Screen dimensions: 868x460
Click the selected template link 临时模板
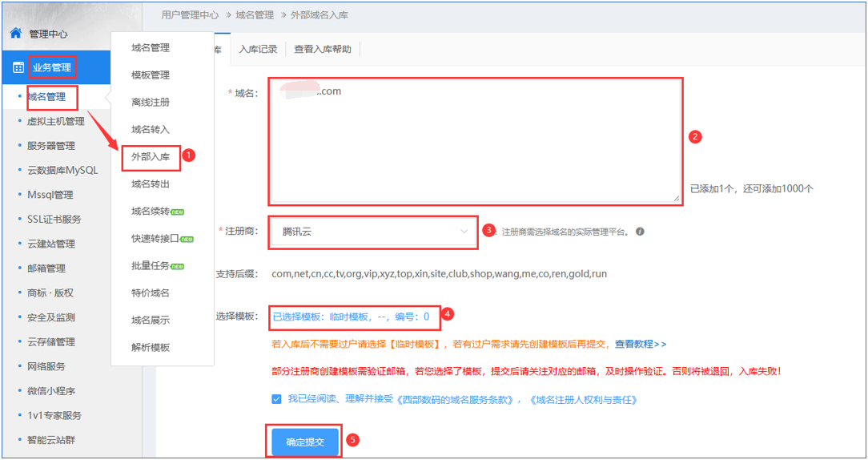[x=351, y=317]
